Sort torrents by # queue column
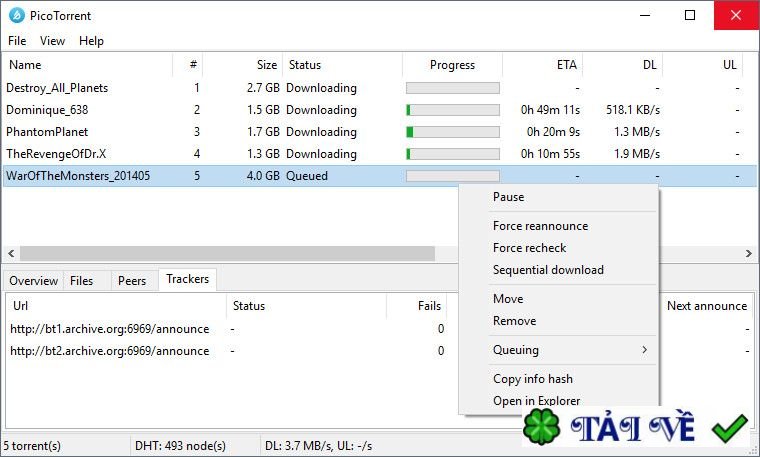 coord(188,65)
